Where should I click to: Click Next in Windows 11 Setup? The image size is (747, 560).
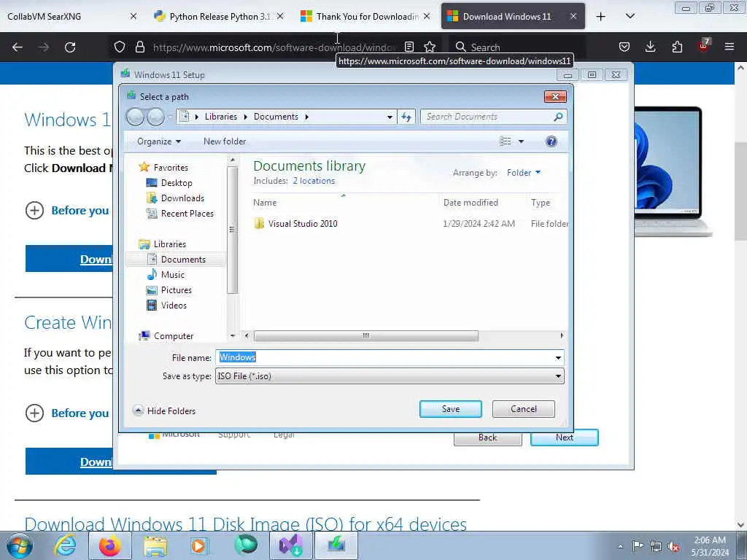coord(565,437)
